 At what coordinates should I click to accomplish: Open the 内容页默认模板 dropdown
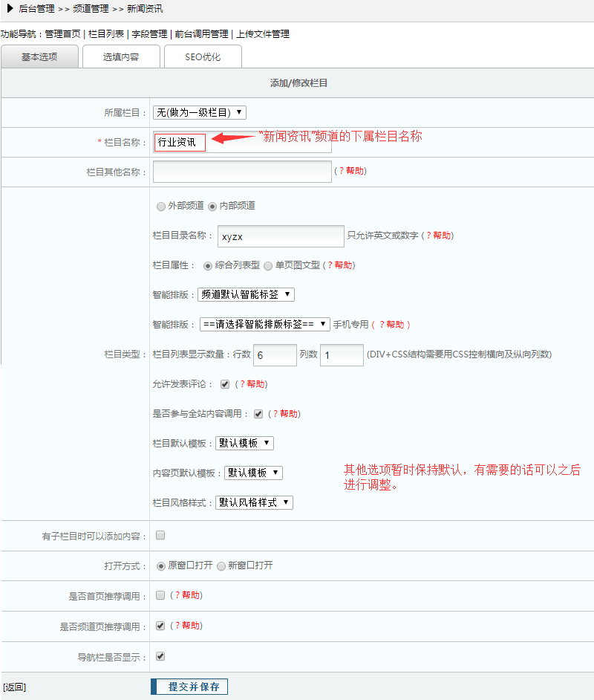(x=254, y=473)
